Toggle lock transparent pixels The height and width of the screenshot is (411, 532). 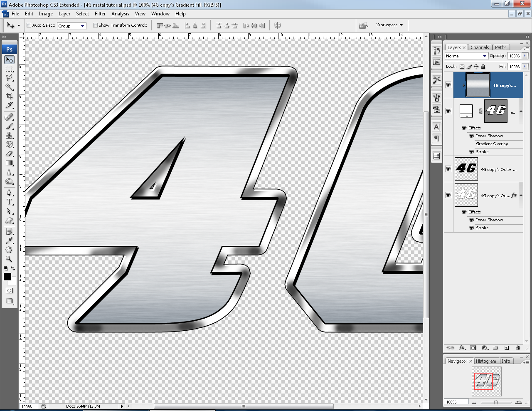point(462,67)
